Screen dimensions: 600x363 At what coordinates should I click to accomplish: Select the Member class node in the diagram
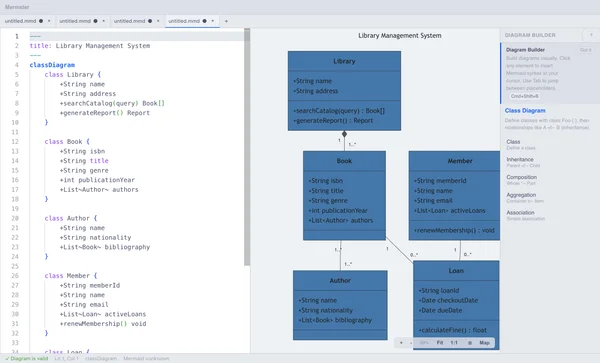[x=454, y=195]
